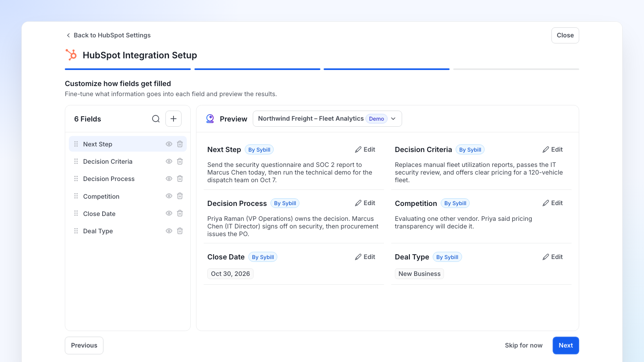
Task: Toggle visibility of Competition field
Action: pyautogui.click(x=169, y=196)
